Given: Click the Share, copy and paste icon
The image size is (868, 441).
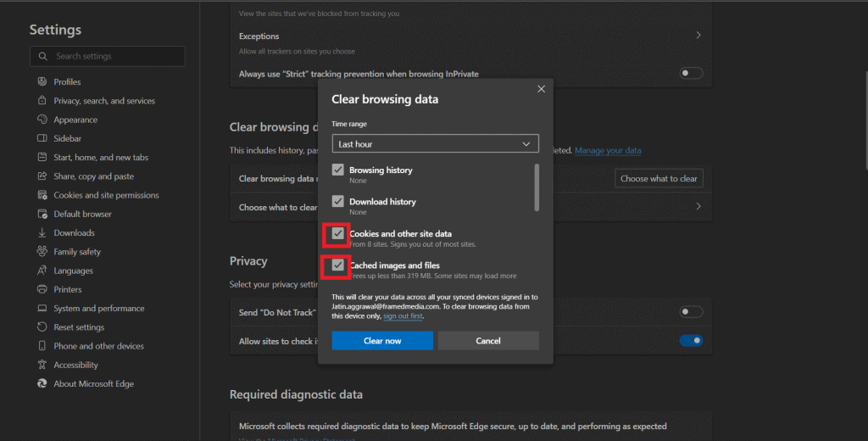Looking at the screenshot, I should (x=42, y=176).
